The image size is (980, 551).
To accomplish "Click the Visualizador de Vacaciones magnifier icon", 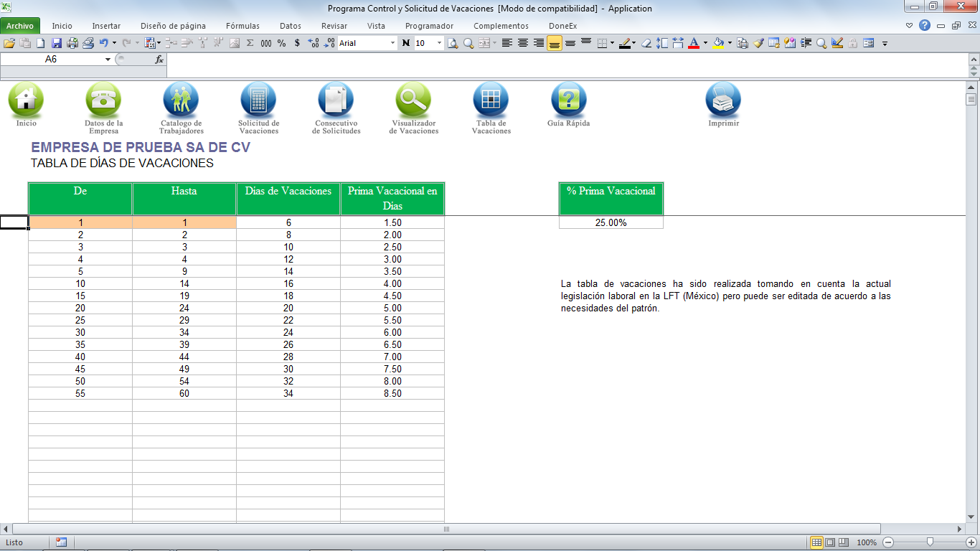I will (x=413, y=100).
